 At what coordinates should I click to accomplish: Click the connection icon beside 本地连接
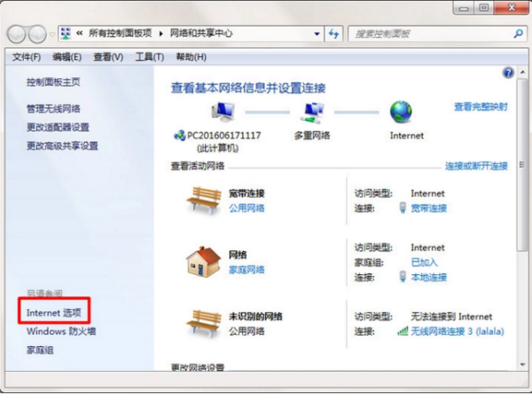coord(403,277)
